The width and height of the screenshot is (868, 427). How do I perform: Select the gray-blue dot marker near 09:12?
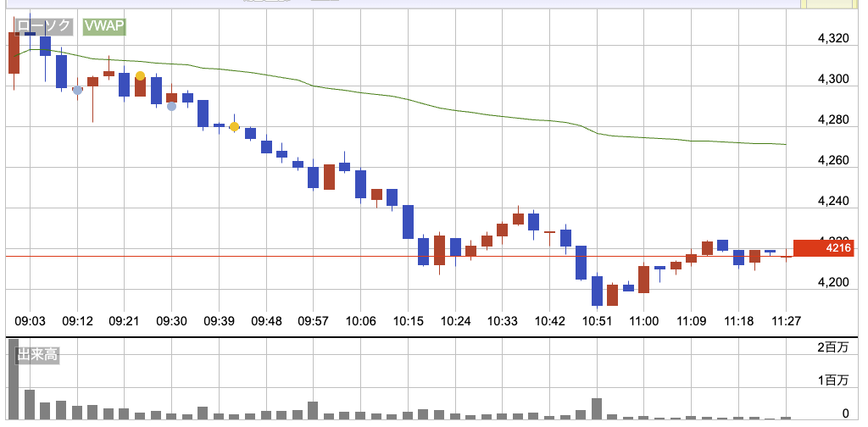pos(77,90)
